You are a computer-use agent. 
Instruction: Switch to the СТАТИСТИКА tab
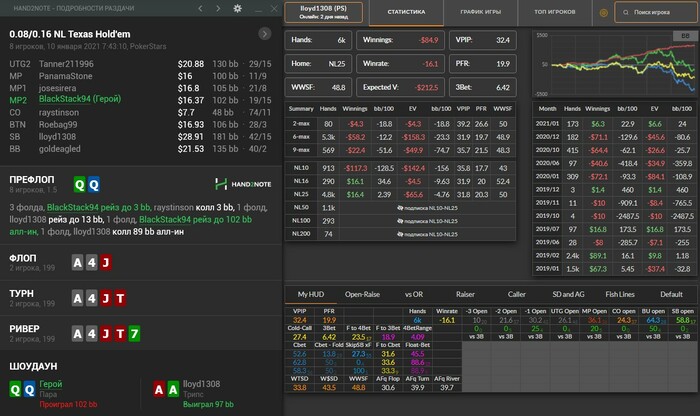(x=406, y=12)
